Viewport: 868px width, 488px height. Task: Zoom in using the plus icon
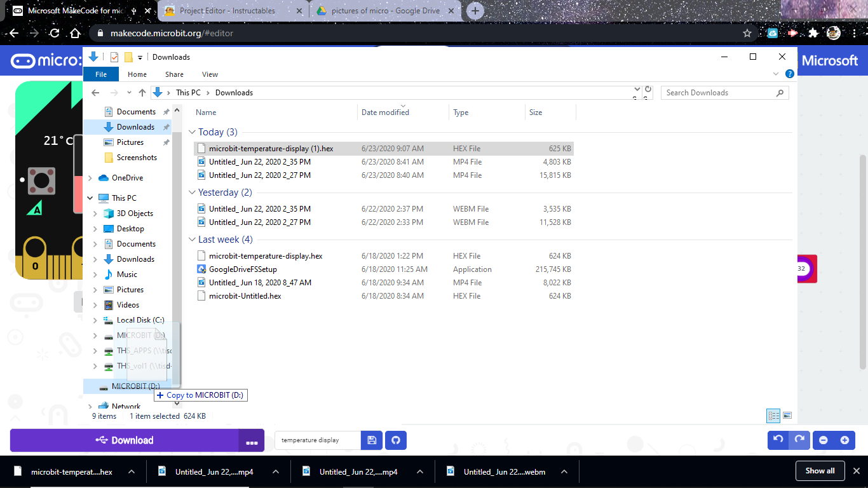point(845,440)
